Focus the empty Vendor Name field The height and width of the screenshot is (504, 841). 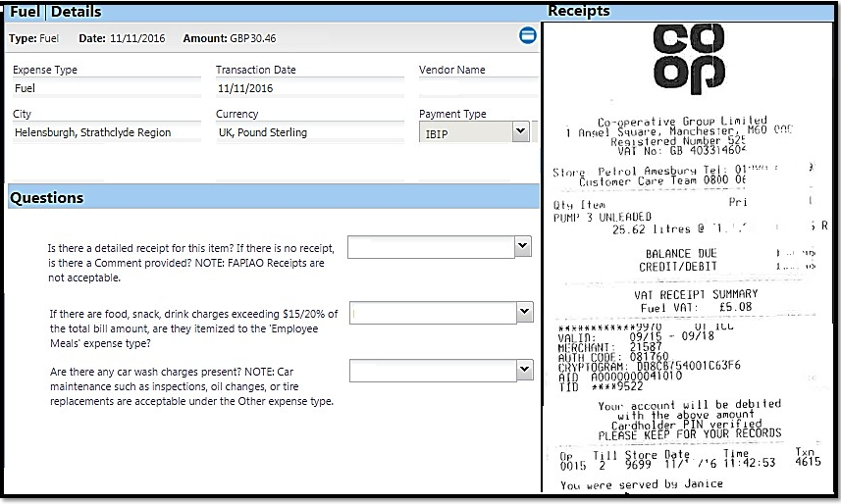click(478, 88)
